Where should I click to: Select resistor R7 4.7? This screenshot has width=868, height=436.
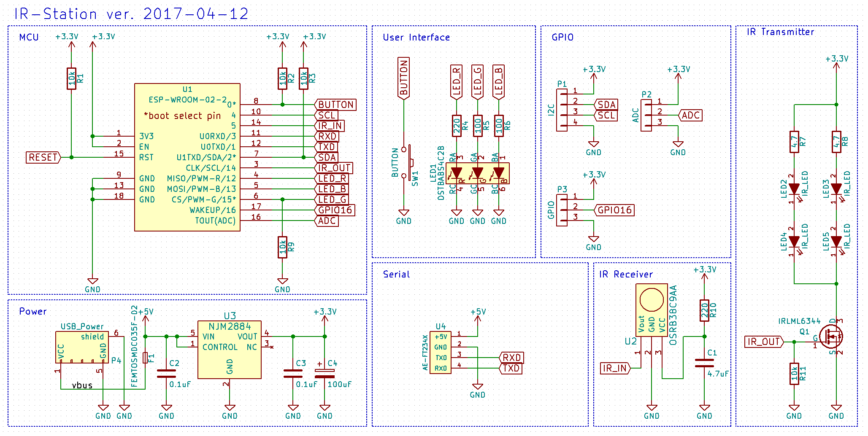point(794,142)
